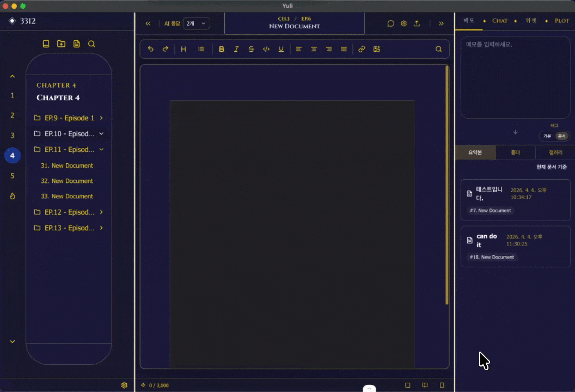Switch to the 위젯 tab
This screenshot has height=392, width=575.
pos(531,21)
